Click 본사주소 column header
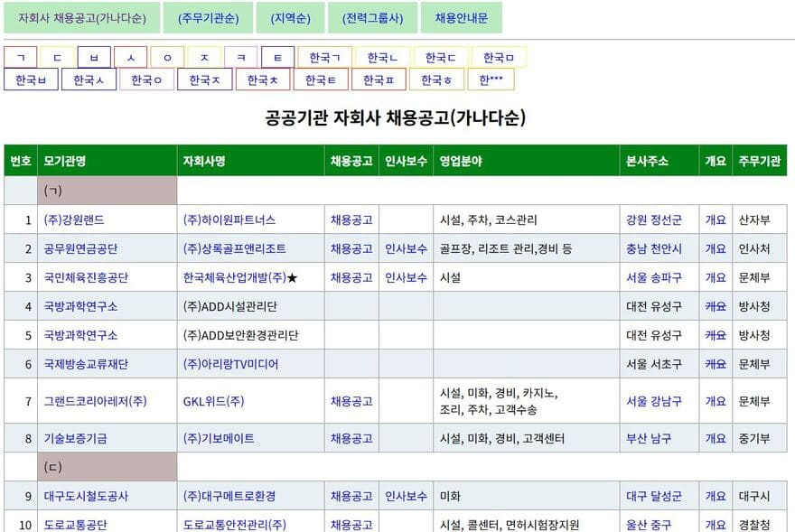 659,161
